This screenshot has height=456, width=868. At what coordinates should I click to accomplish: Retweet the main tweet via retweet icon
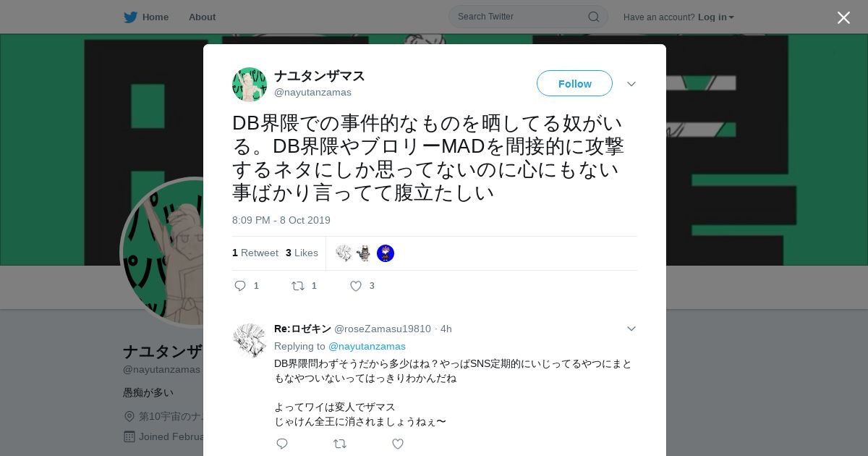click(x=297, y=286)
